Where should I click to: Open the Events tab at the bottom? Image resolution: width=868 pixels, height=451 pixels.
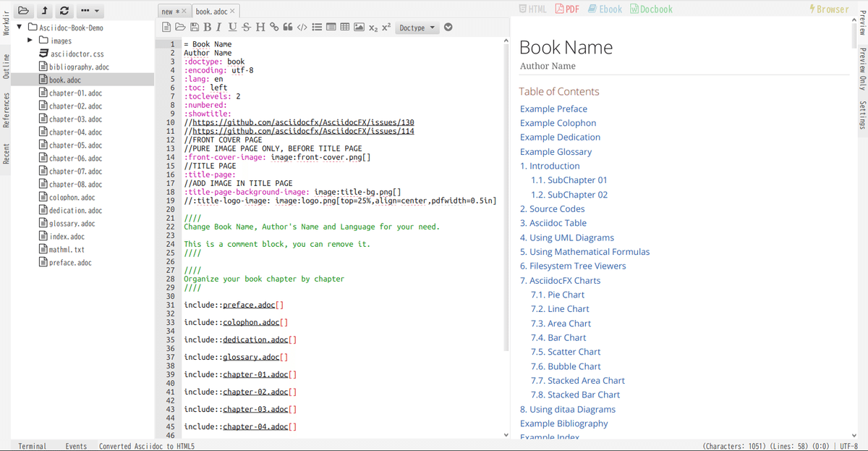pos(76,446)
